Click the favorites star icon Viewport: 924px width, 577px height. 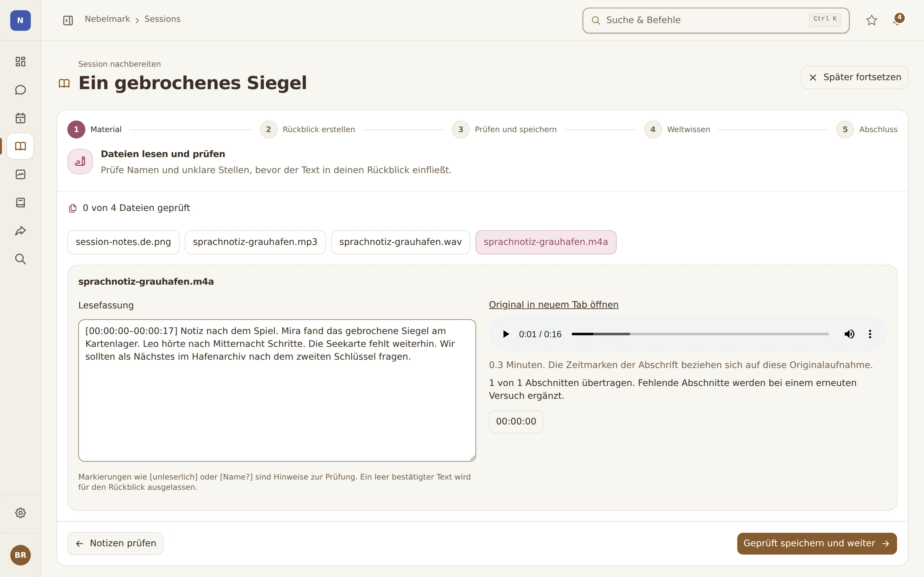pyautogui.click(x=871, y=20)
